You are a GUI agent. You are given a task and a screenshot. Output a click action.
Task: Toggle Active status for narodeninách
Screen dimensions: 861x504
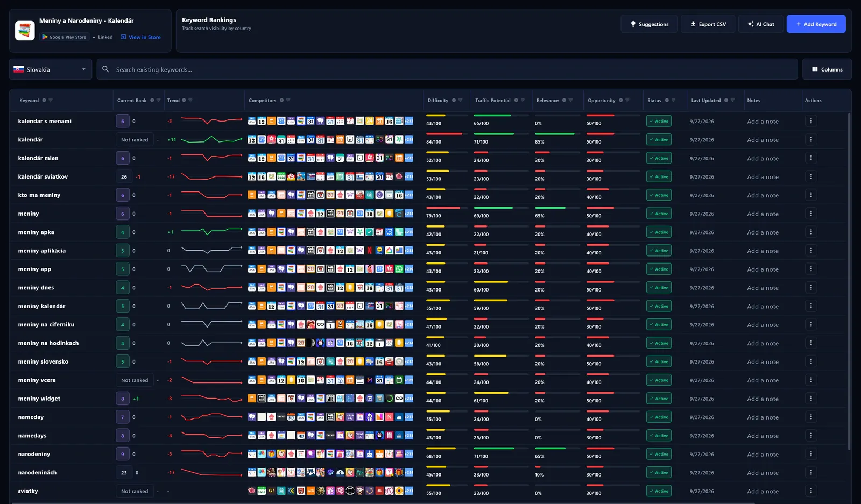pyautogui.click(x=659, y=473)
